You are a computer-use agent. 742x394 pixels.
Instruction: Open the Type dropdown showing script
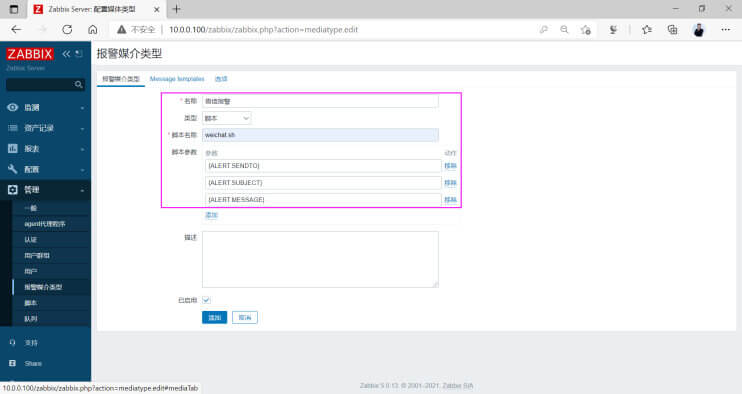coord(227,118)
